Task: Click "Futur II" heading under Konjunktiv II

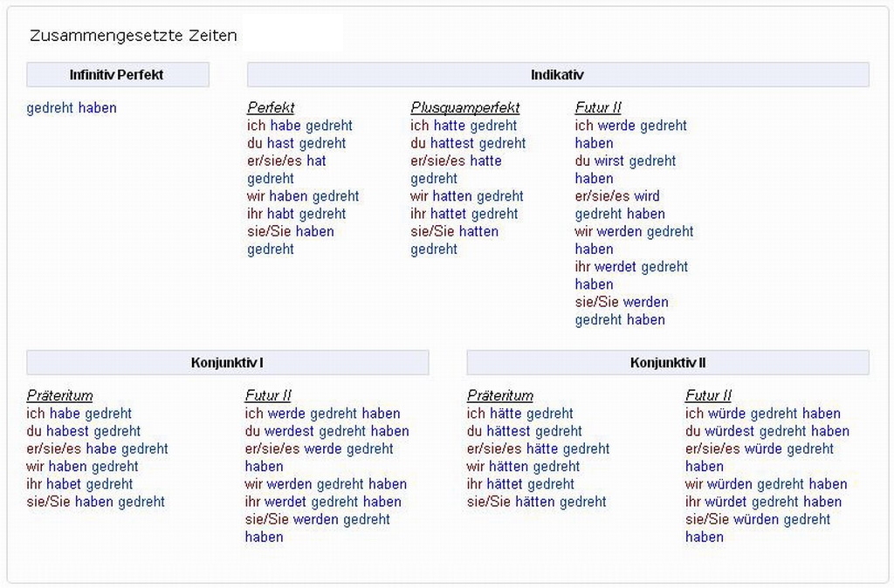Action: [708, 396]
